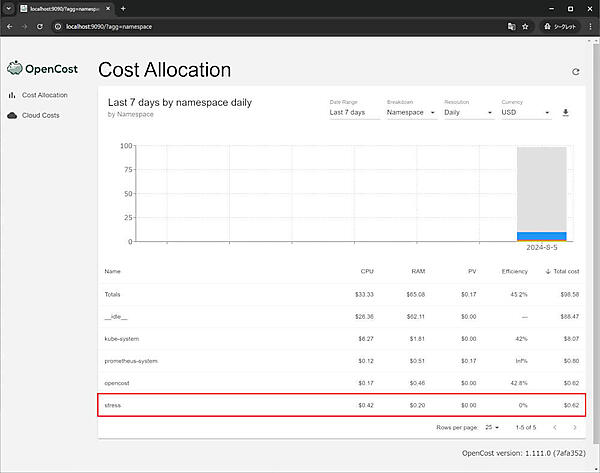
Task: Navigate to Cloud Costs in sidebar
Action: [42, 115]
